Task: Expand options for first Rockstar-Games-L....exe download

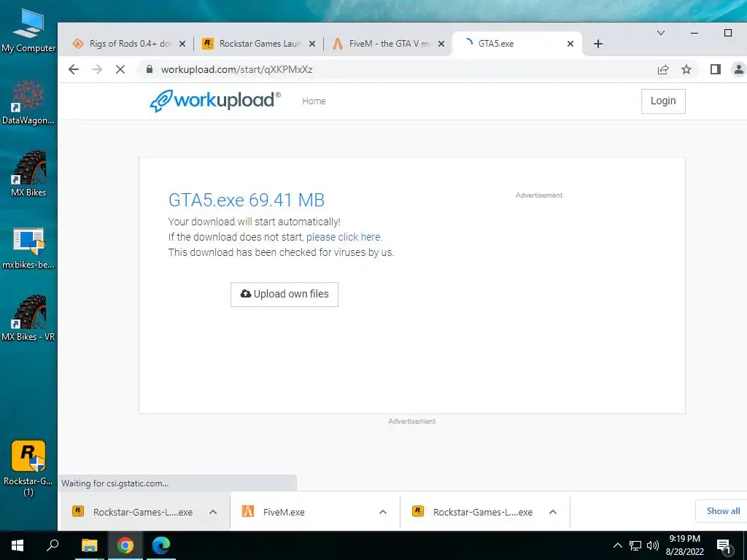Action: click(213, 513)
